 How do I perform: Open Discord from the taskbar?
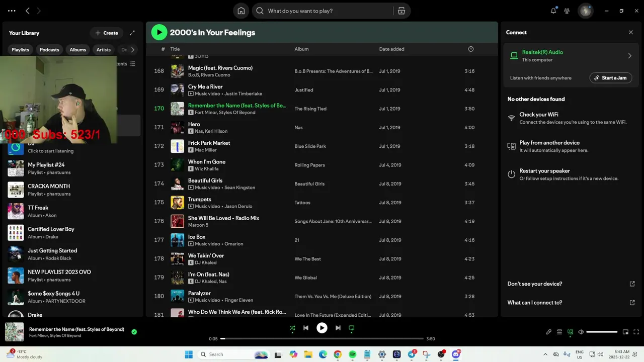456,354
